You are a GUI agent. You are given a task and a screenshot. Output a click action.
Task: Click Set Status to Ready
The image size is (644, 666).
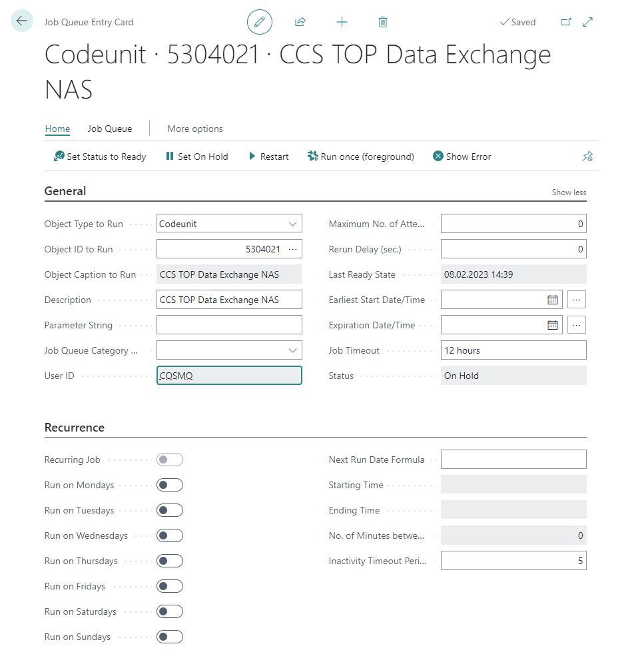(x=100, y=157)
